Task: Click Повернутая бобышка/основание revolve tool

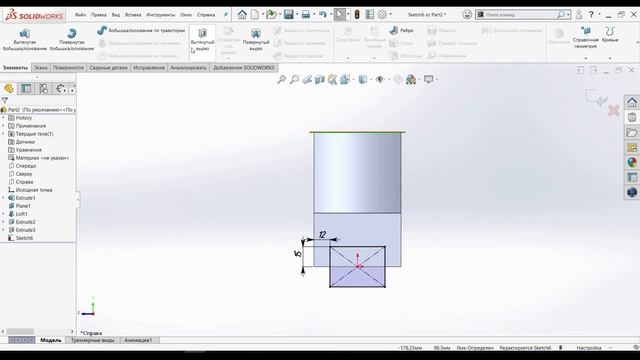Action: coord(72,40)
